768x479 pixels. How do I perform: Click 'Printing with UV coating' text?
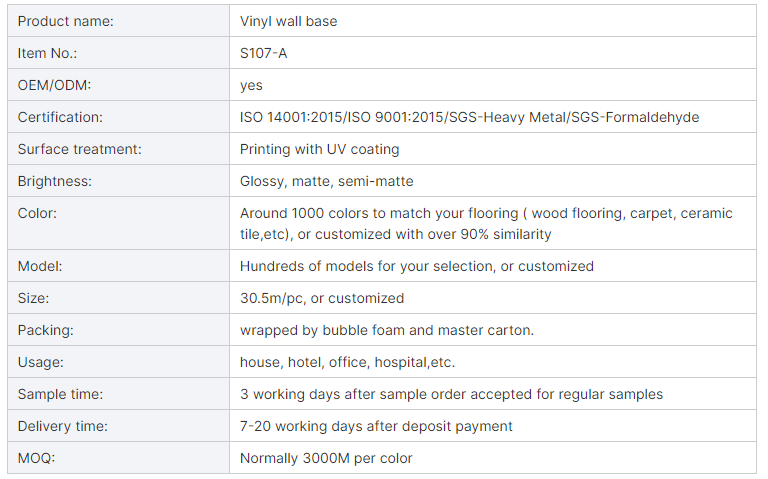(319, 149)
